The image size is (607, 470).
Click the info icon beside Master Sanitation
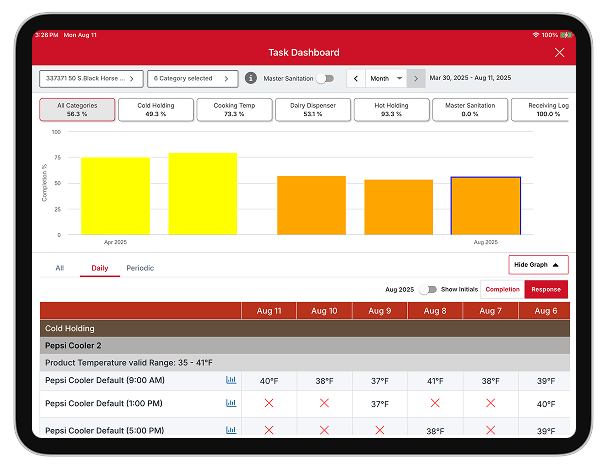coord(251,78)
